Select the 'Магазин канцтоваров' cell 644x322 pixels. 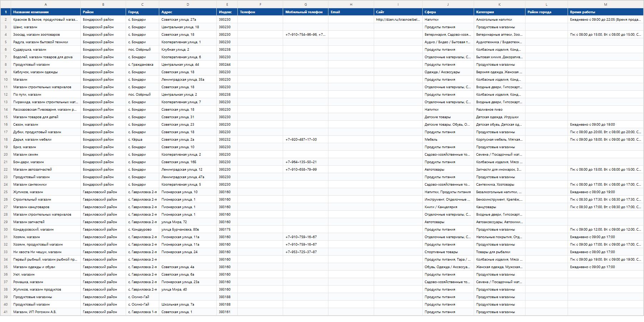(46, 207)
